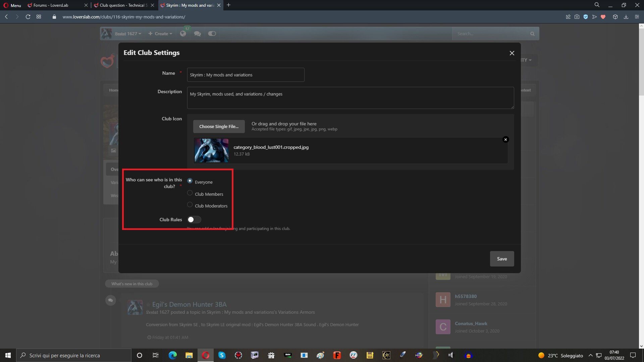Open site notifications globe icon
This screenshot has height=362, width=644.
pyautogui.click(x=183, y=34)
